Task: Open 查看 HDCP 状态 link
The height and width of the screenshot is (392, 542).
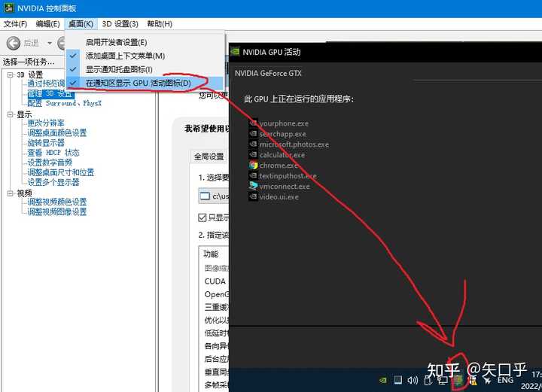Action: [x=53, y=152]
